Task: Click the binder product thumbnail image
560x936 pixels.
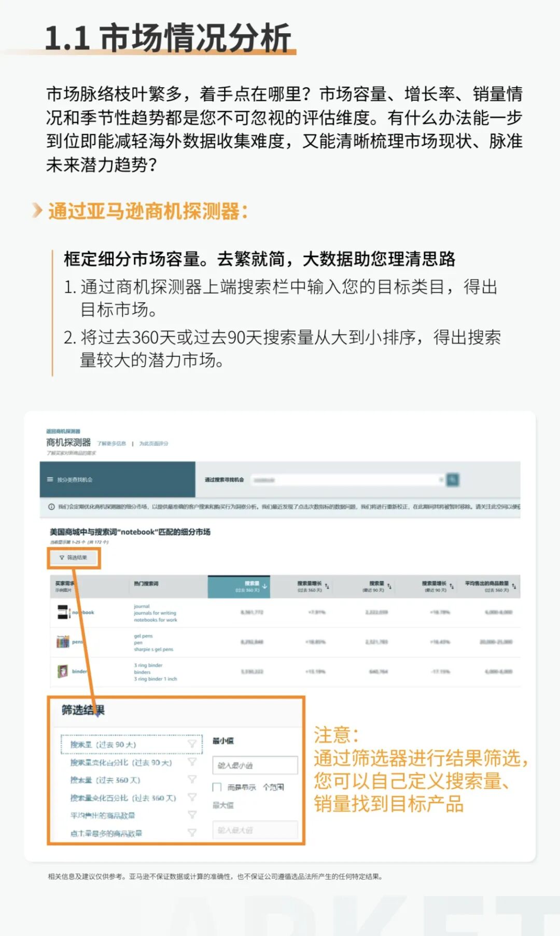Action: tap(63, 672)
